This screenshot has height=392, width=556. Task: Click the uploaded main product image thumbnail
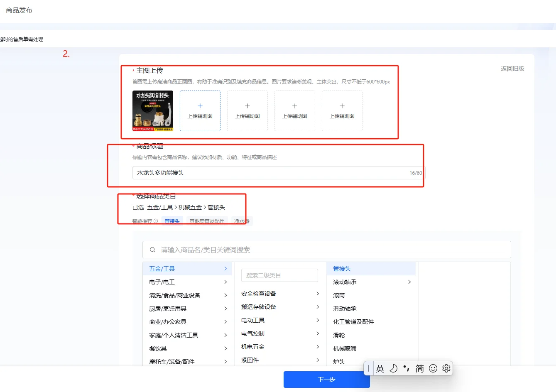(x=153, y=111)
